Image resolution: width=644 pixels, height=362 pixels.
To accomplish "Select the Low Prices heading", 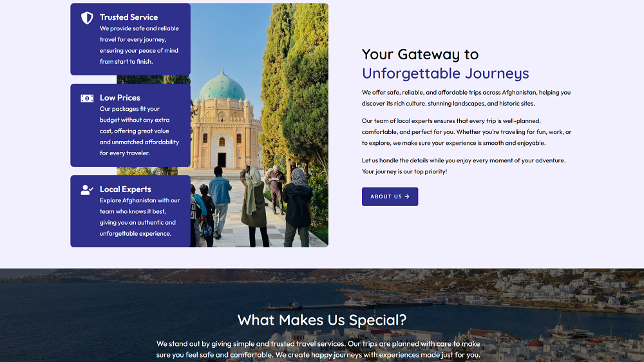I will (120, 98).
